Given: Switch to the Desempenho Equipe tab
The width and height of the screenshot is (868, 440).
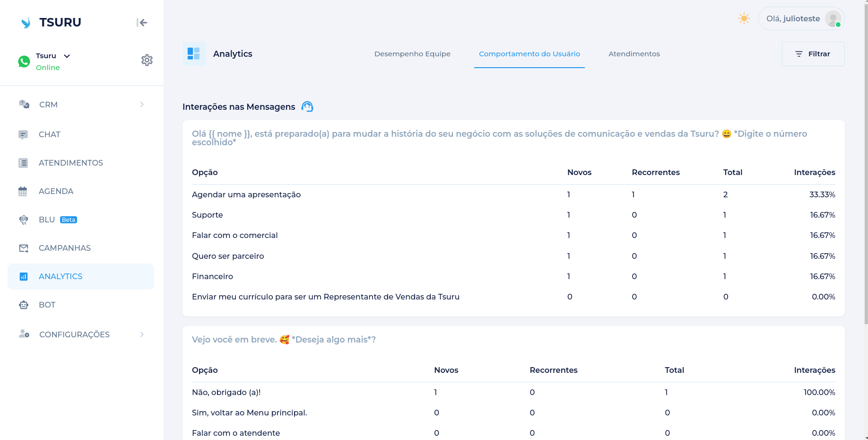Looking at the screenshot, I should [412, 54].
